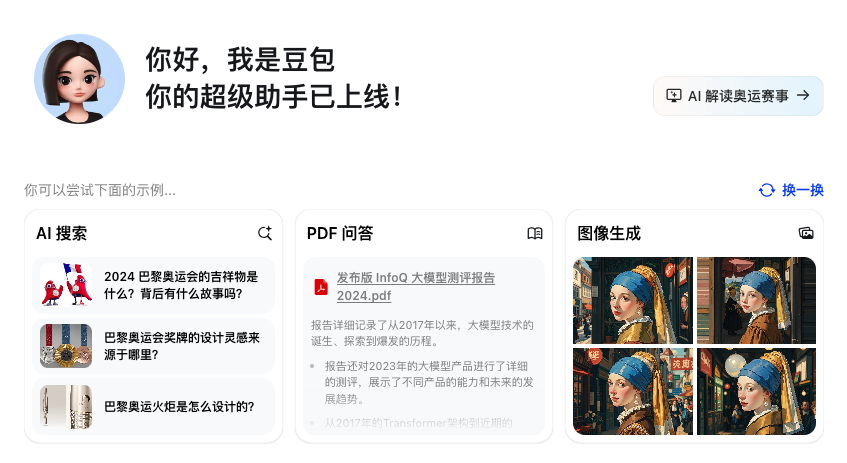847x463 pixels.
Task: Click the refresh arrows icon beside 换一换
Action: click(x=767, y=190)
